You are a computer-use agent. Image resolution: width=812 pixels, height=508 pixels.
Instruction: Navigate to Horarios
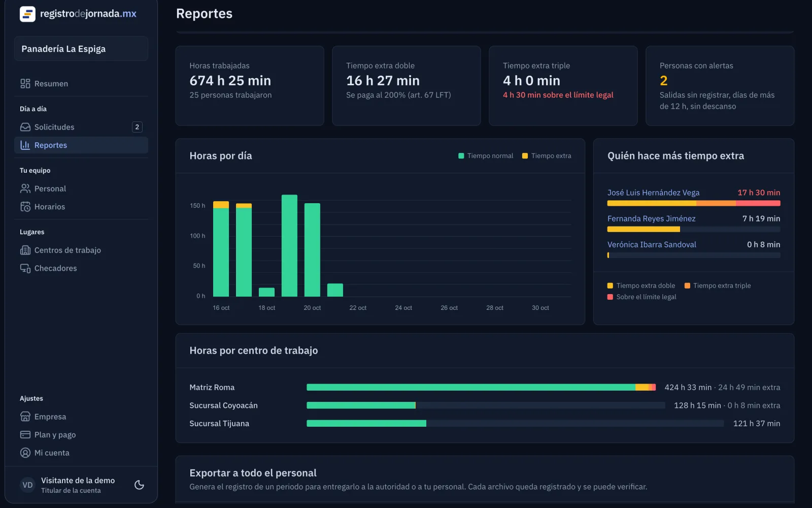81,207
